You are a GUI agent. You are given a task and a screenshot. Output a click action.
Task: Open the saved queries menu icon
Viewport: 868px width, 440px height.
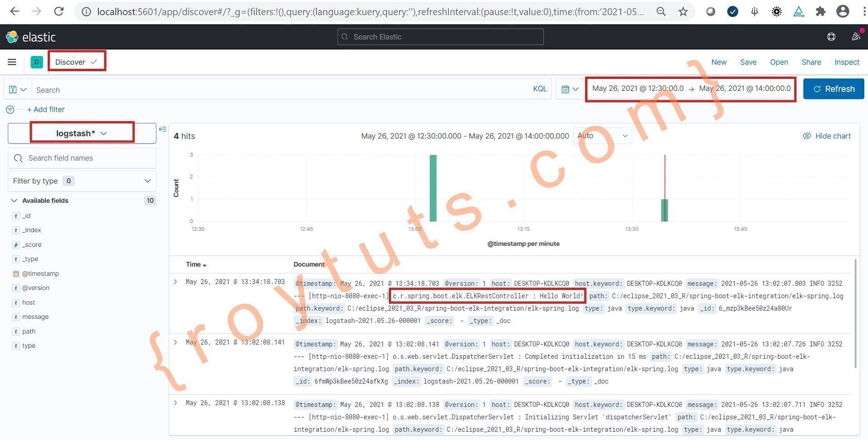18,89
